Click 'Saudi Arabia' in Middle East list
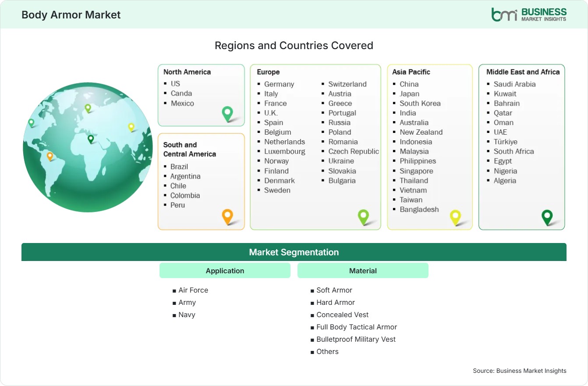588x386 pixels. [515, 84]
